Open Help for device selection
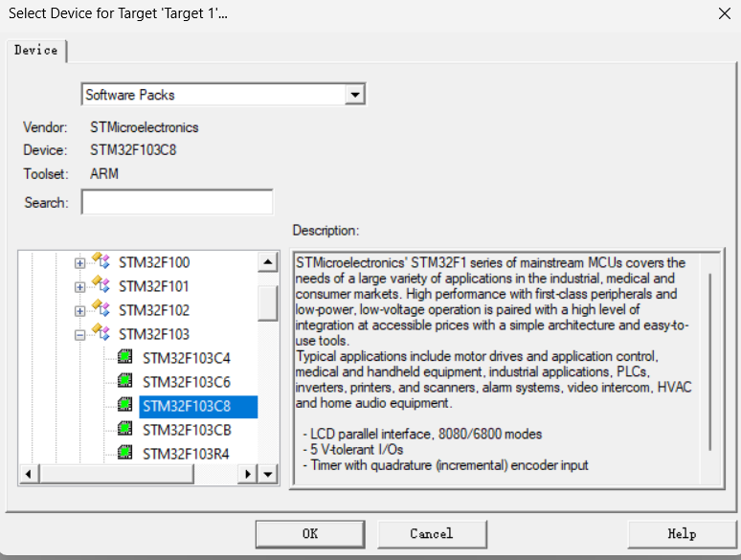 click(682, 534)
